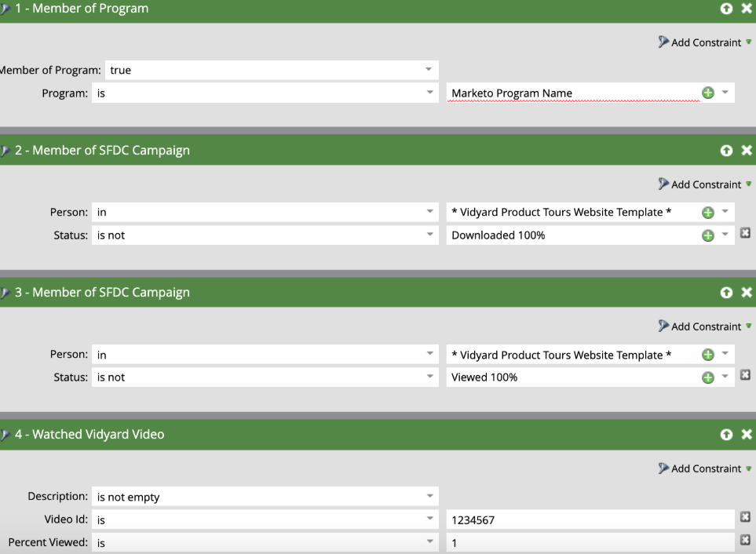Image resolution: width=756 pixels, height=554 pixels.
Task: Move filter 4 Watched Vidyard Video up
Action: pyautogui.click(x=726, y=435)
